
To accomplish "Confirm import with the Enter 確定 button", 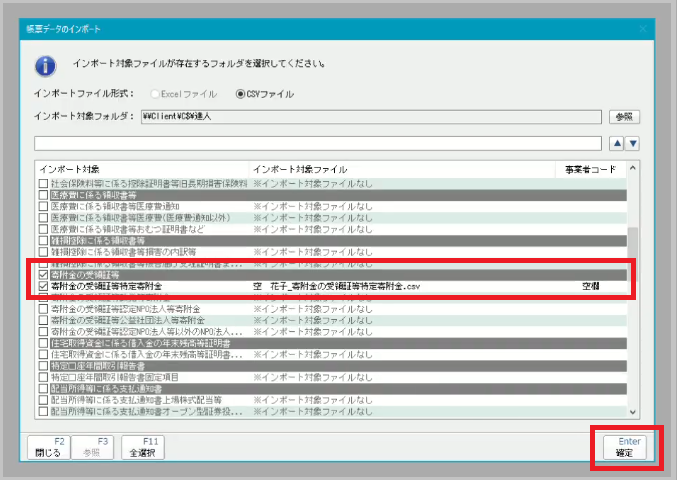I will tap(625, 447).
